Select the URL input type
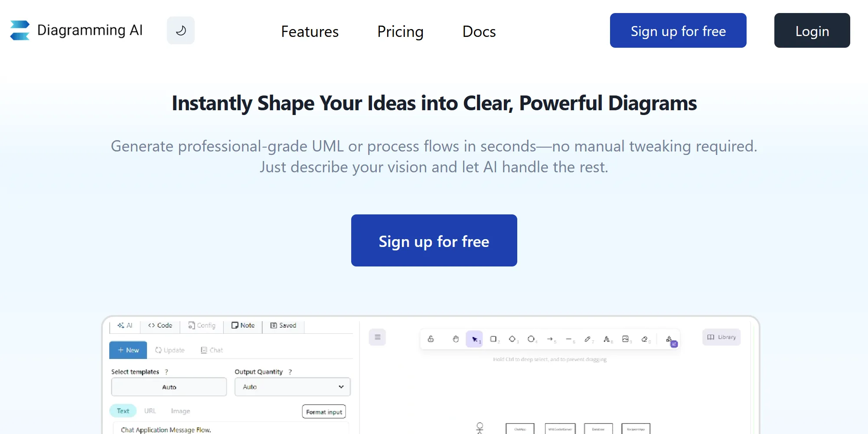The image size is (868, 434). [150, 411]
